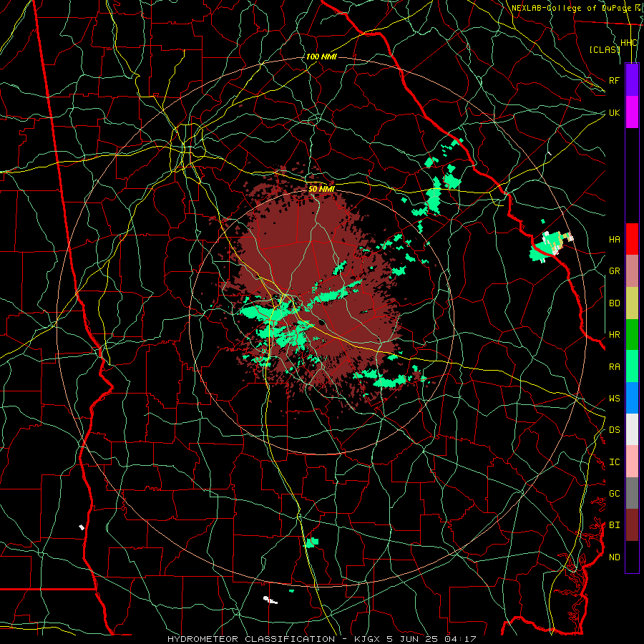The image size is (644, 644).
Task: Click the 'HHC' product label
Action: tap(628, 43)
